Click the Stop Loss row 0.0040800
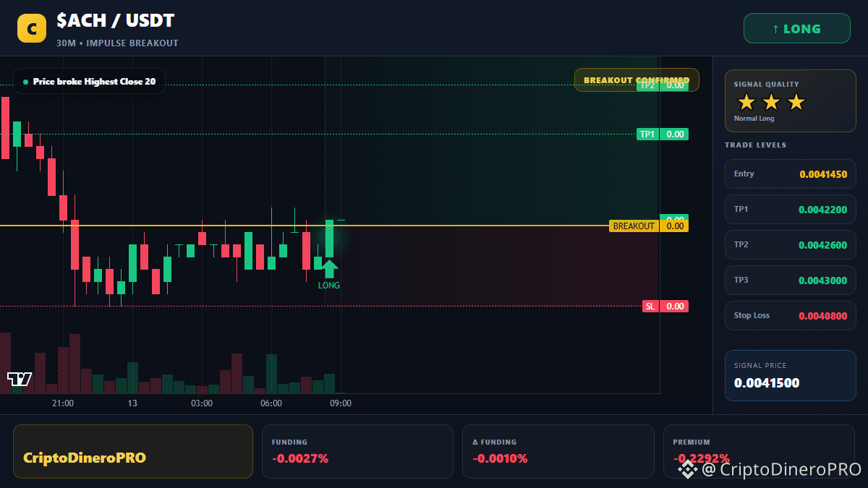This screenshot has width=868, height=488. point(790,315)
